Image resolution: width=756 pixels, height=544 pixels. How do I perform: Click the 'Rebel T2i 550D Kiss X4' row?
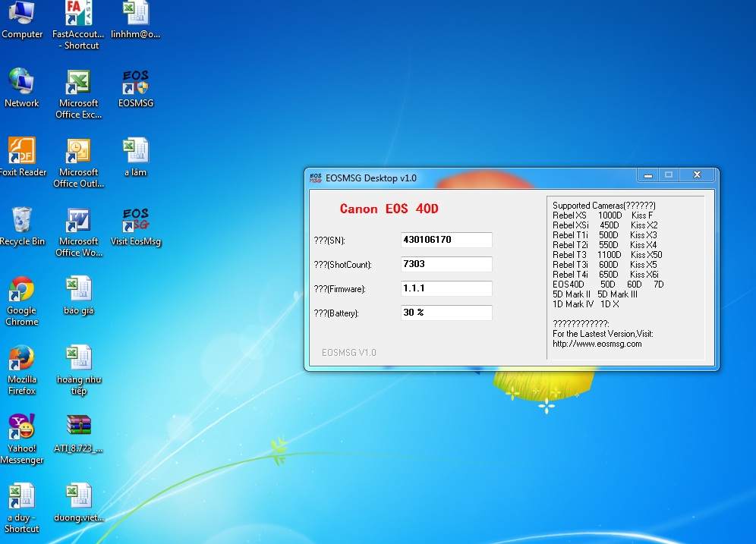coord(605,245)
